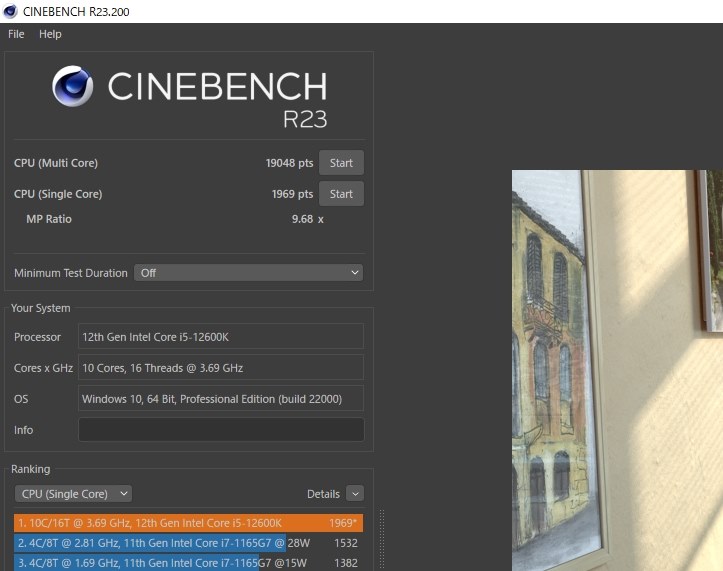Viewport: 723px width, 571px height.
Task: Open the Minimum Test Duration dropdown
Action: click(x=248, y=273)
